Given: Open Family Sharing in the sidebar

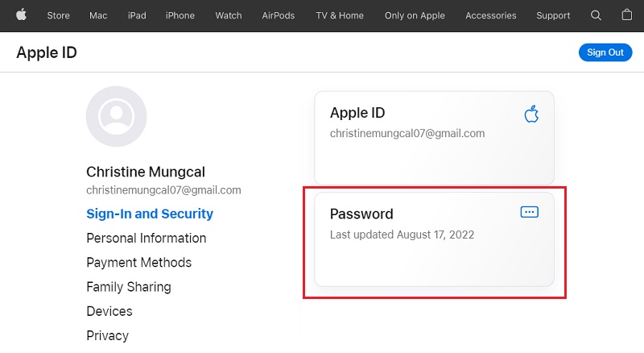Looking at the screenshot, I should [129, 287].
